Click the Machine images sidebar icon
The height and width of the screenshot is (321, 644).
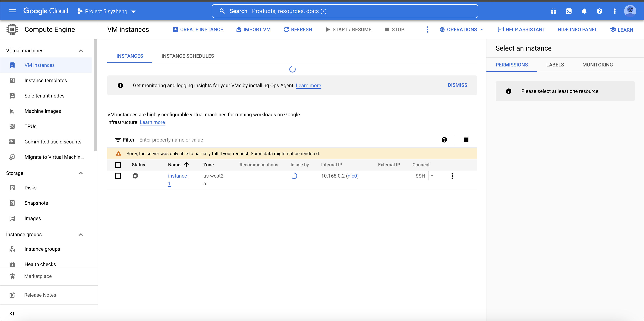pyautogui.click(x=12, y=111)
